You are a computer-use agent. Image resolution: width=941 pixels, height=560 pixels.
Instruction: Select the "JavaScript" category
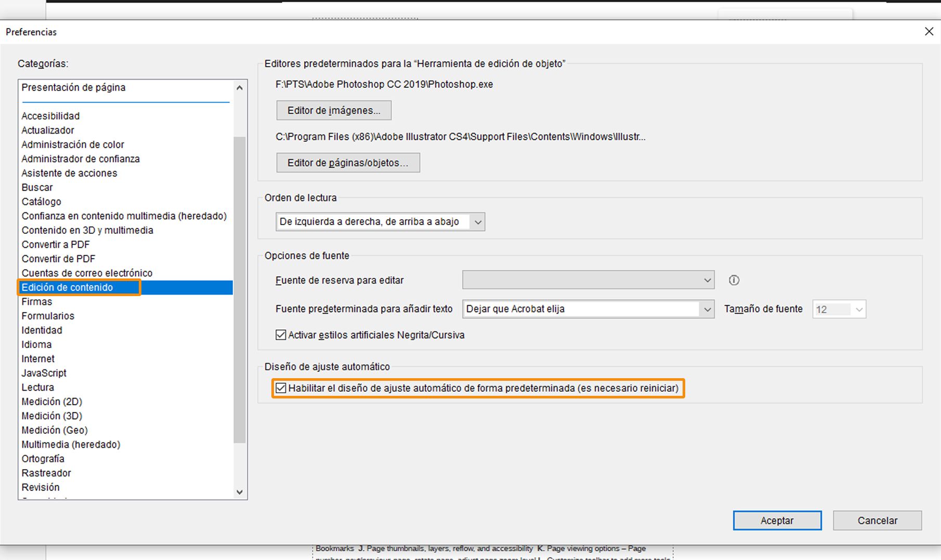[43, 372]
